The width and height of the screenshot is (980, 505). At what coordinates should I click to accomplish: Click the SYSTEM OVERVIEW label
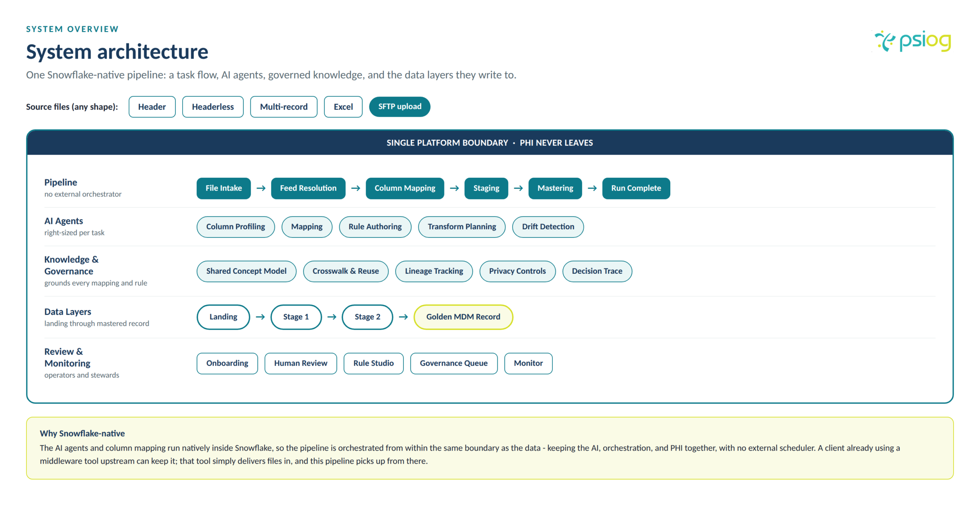point(72,29)
